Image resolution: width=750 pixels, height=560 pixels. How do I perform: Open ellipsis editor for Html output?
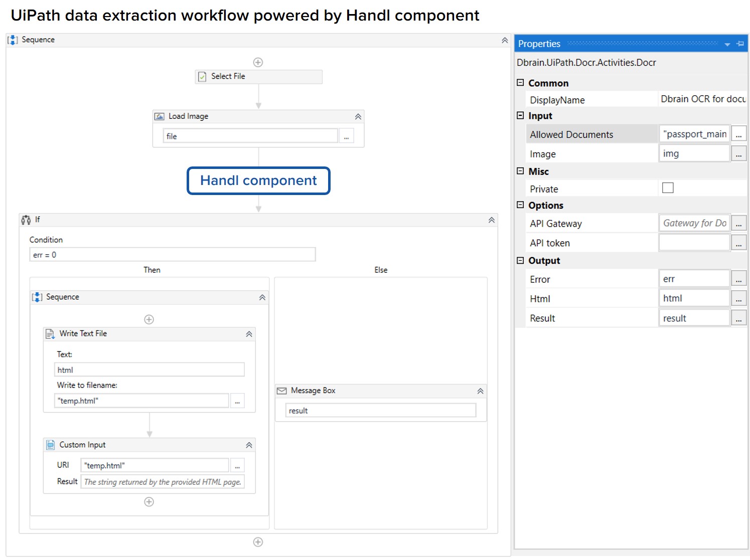[x=739, y=298]
